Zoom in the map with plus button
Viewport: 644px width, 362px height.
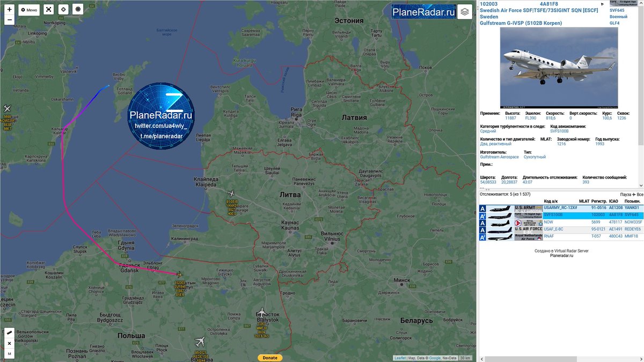(9, 10)
